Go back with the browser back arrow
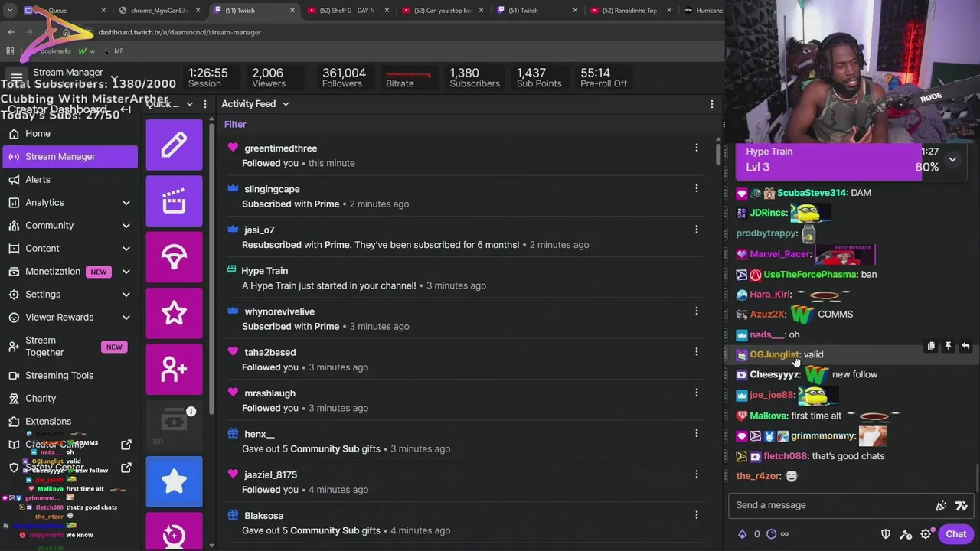The height and width of the screenshot is (551, 980). pyautogui.click(x=11, y=32)
